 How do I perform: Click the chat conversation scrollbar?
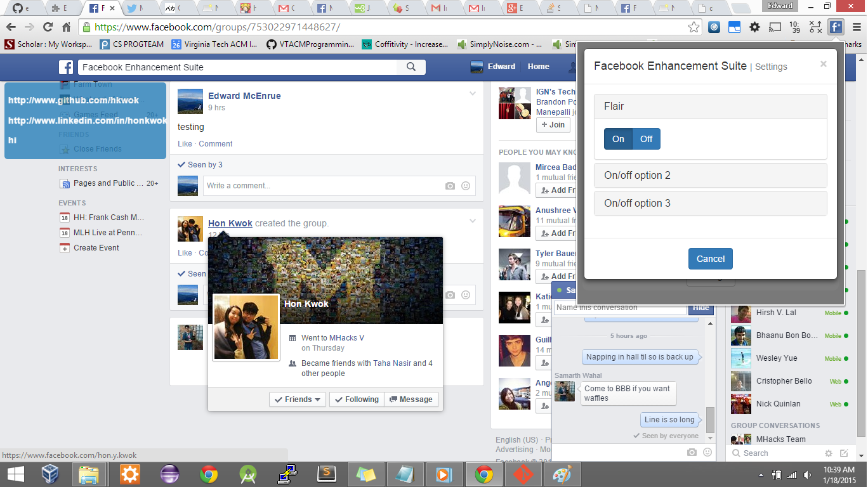pos(710,419)
